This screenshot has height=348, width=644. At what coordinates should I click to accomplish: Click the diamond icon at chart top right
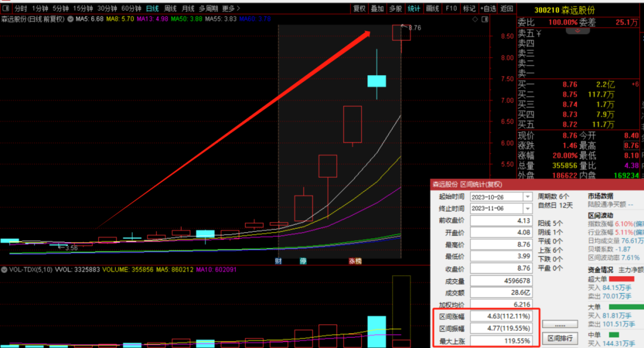coord(475,19)
